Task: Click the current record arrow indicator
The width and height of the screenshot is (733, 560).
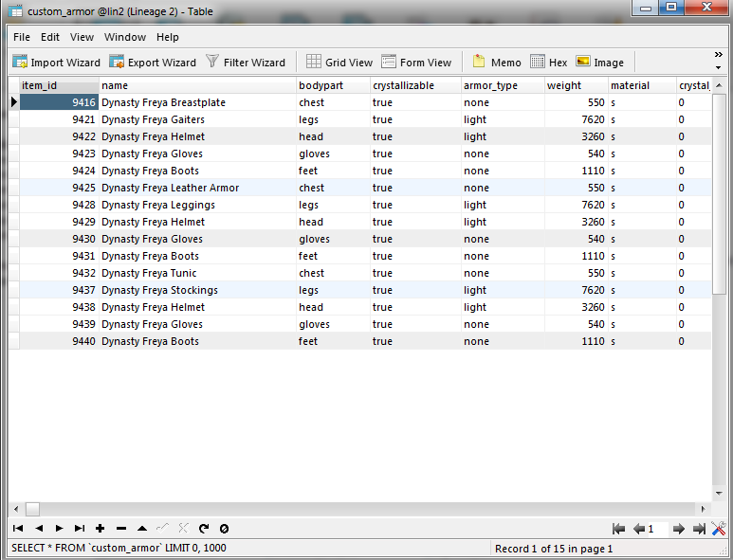Action: [x=13, y=102]
